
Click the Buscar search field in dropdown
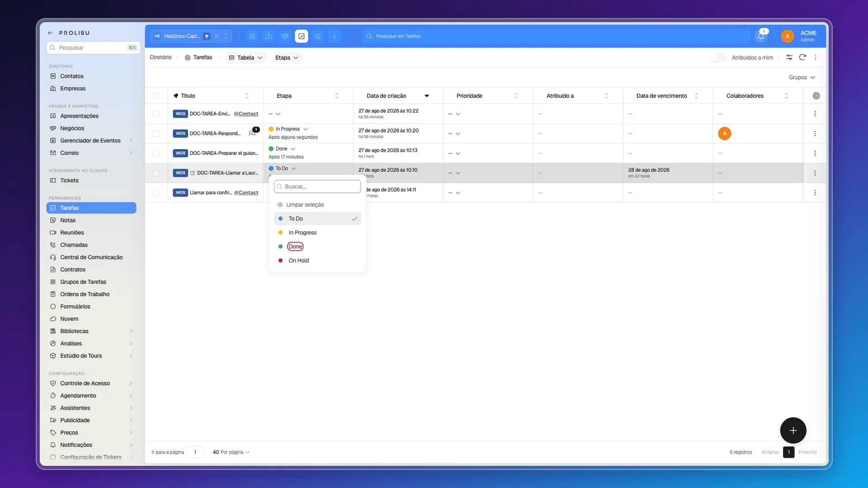click(x=317, y=187)
